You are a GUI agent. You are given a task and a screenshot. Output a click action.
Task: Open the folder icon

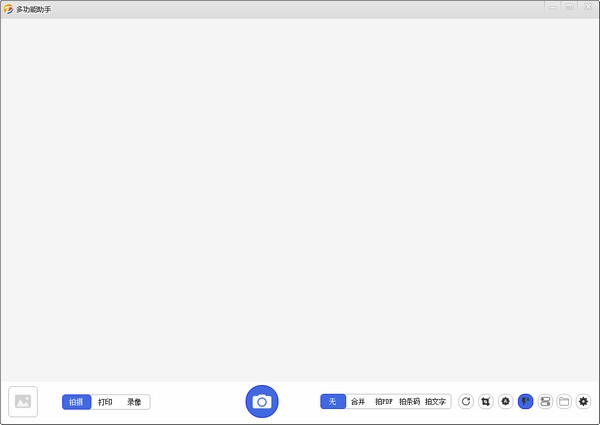[564, 401]
